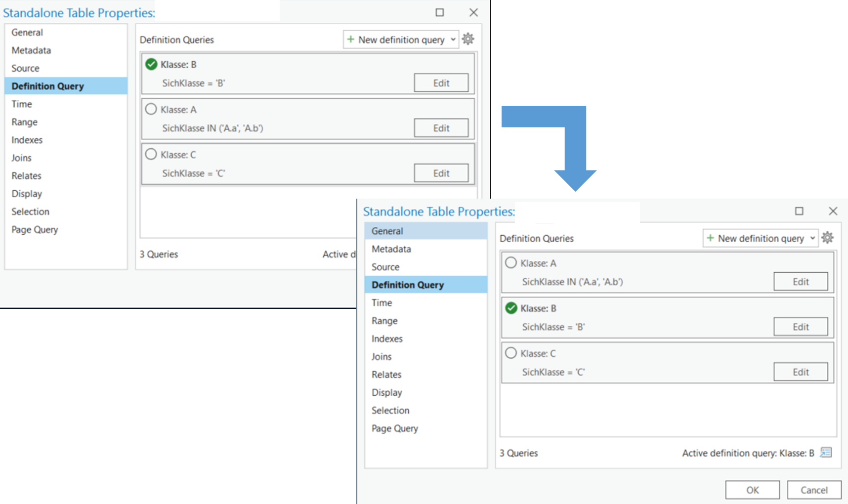Image resolution: width=848 pixels, height=504 pixels.
Task: Open the Page Query section in the bottom sidebar
Action: pyautogui.click(x=394, y=428)
